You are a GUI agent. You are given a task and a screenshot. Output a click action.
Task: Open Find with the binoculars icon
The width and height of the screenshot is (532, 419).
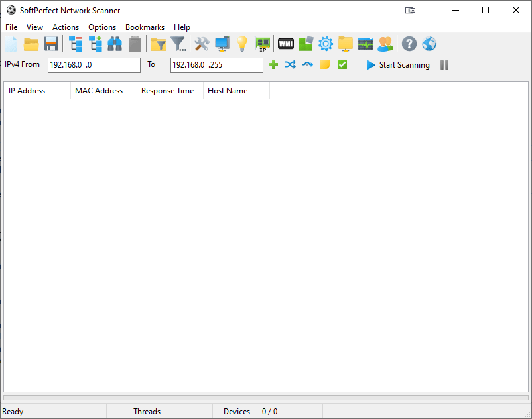click(x=115, y=44)
